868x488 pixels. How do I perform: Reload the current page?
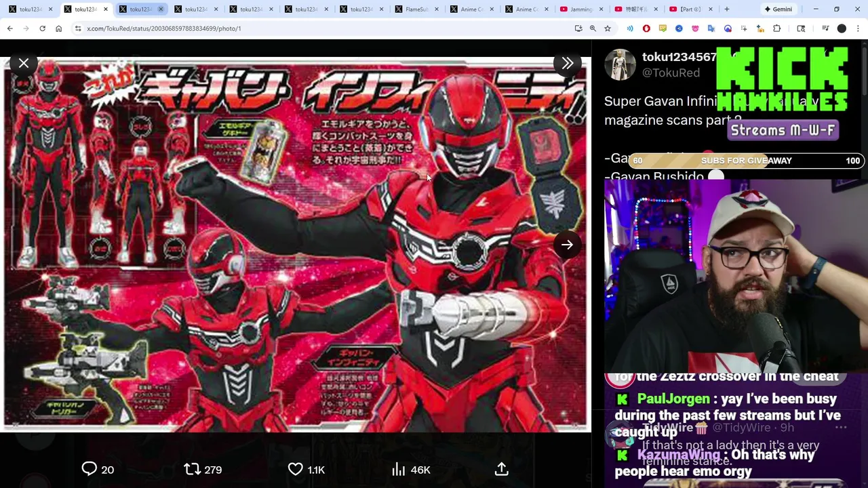point(42,28)
